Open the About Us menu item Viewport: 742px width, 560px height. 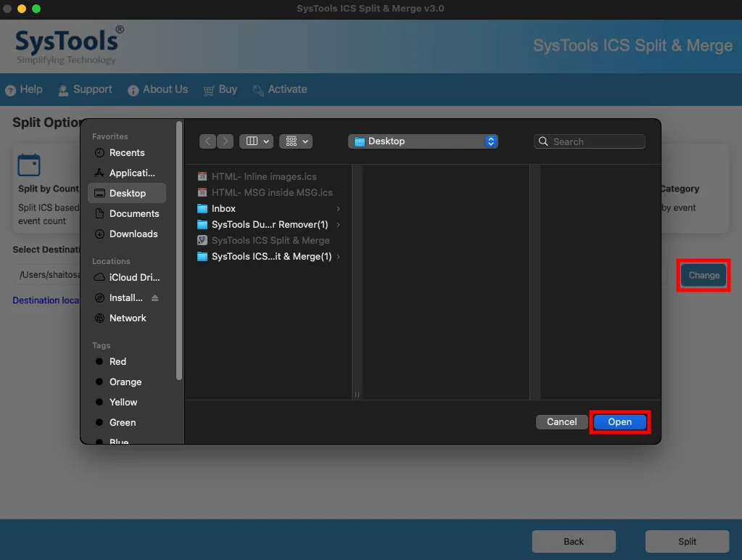coord(158,89)
